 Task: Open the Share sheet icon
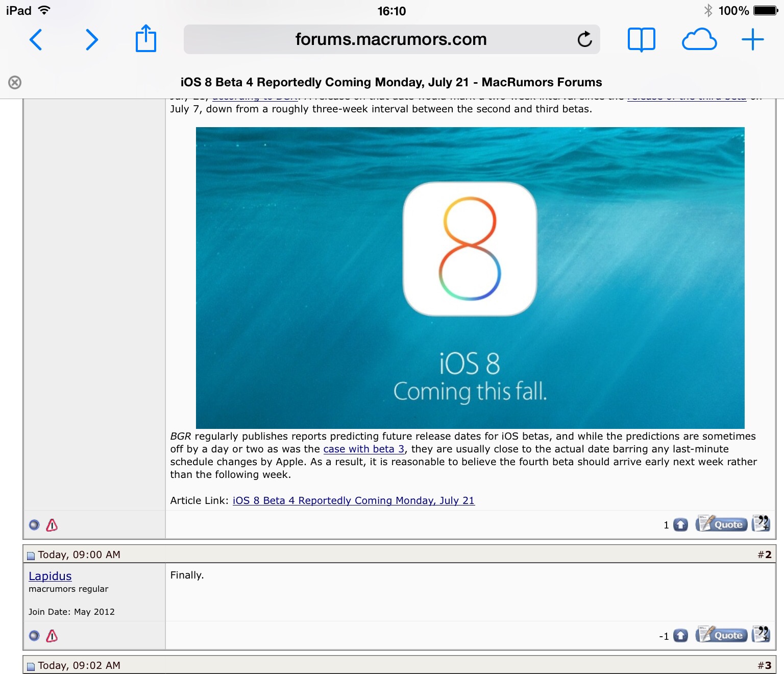[x=145, y=38]
